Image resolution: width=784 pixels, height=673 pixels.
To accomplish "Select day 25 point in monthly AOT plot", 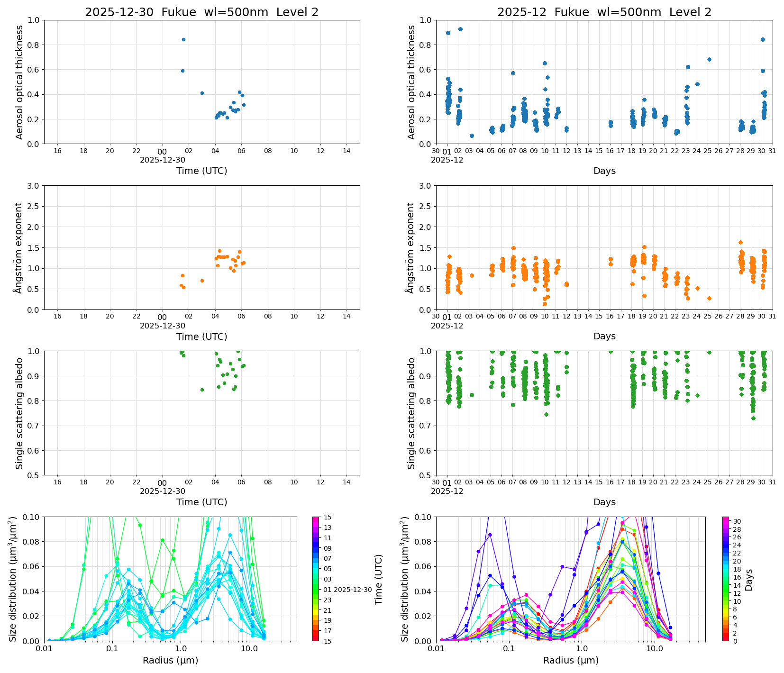I will [x=709, y=59].
